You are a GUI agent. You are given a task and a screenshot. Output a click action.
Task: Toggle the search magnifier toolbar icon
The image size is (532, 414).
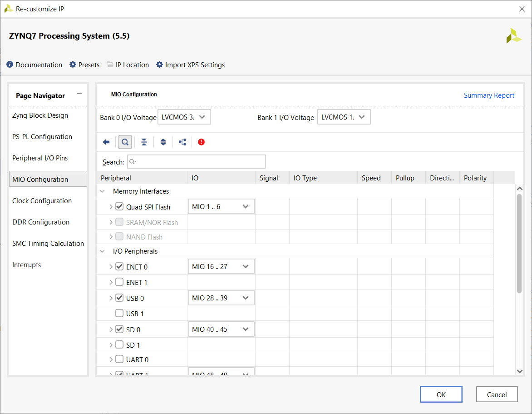[125, 142]
